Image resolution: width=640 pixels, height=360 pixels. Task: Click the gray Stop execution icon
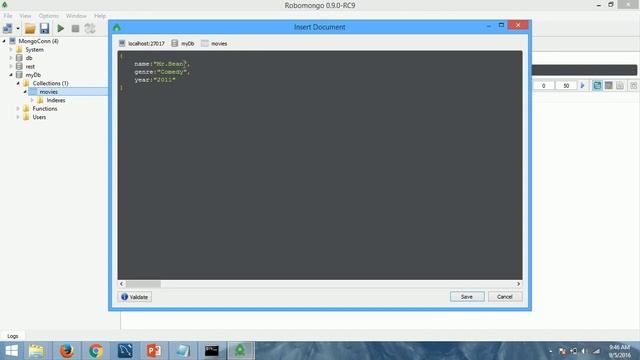tap(75, 28)
